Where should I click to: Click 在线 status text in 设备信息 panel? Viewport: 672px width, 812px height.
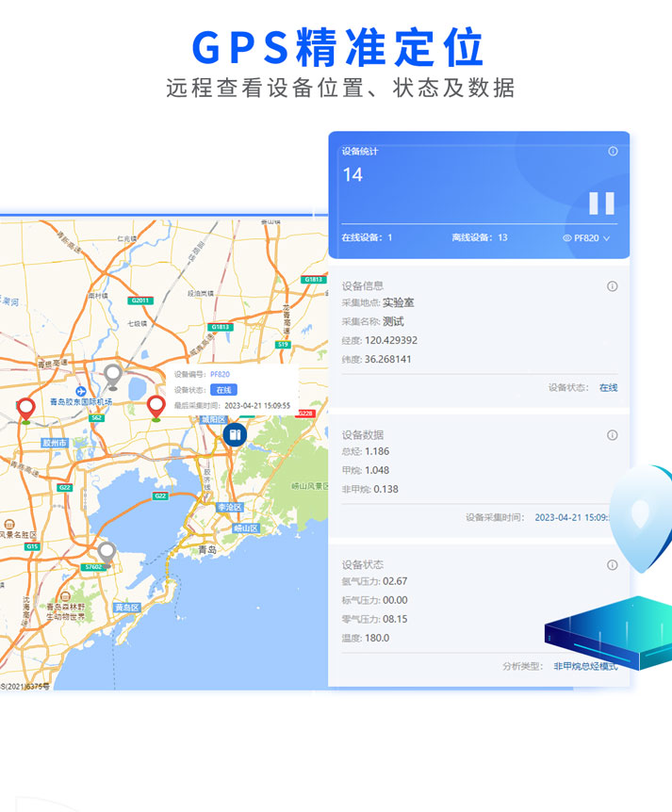pos(609,387)
